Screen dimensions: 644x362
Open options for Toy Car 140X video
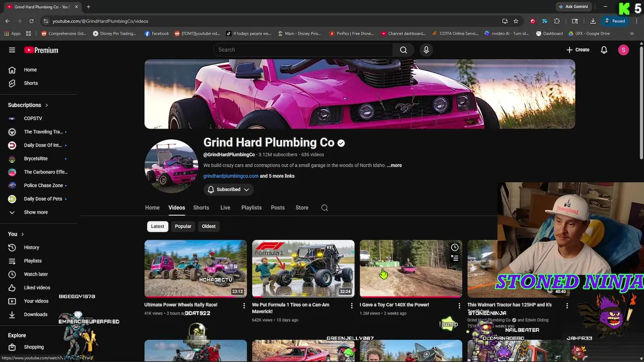click(x=459, y=305)
